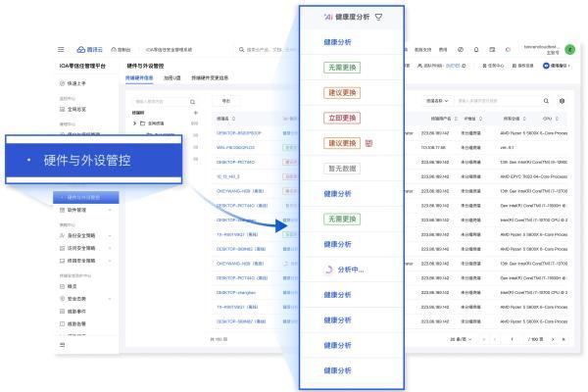This screenshot has width=588, height=392.
Task: Click the grey 暂无数据 tag
Action: [342, 169]
